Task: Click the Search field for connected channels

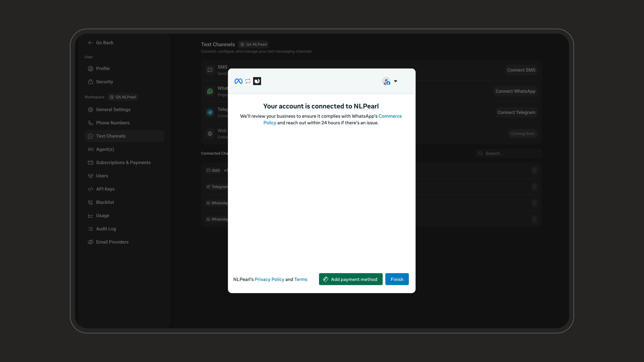Action: point(508,153)
